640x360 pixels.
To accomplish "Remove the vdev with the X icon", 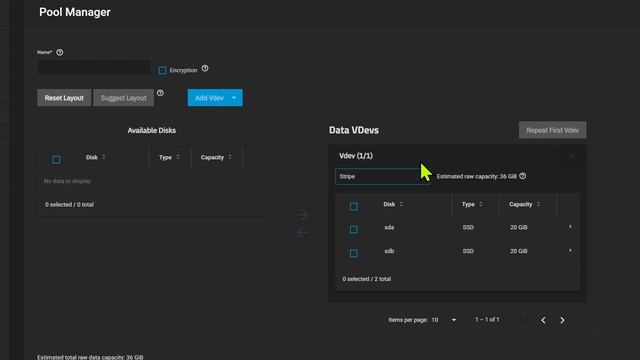I will pos(571,156).
